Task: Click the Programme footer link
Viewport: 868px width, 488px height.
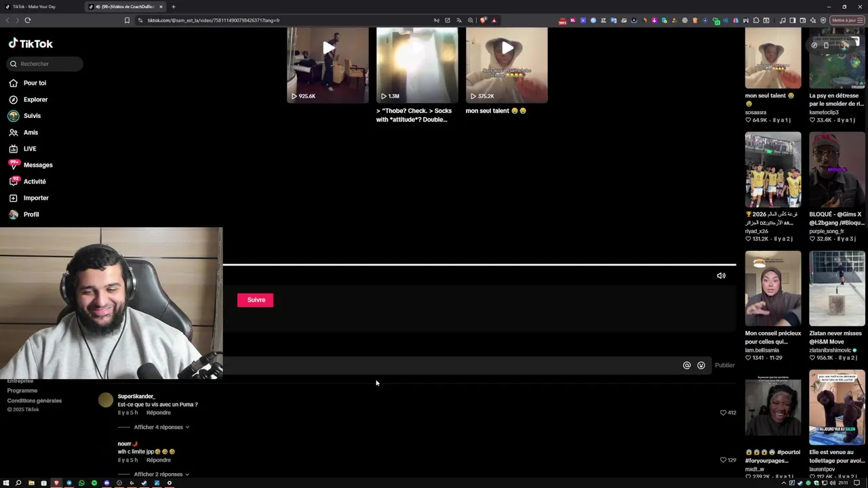Action: click(x=22, y=390)
